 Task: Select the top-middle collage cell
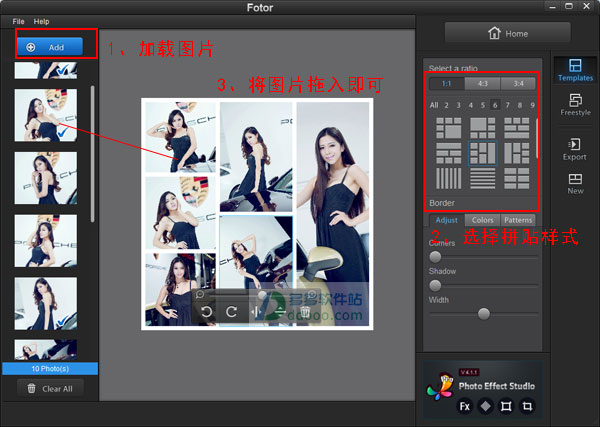[x=256, y=156]
